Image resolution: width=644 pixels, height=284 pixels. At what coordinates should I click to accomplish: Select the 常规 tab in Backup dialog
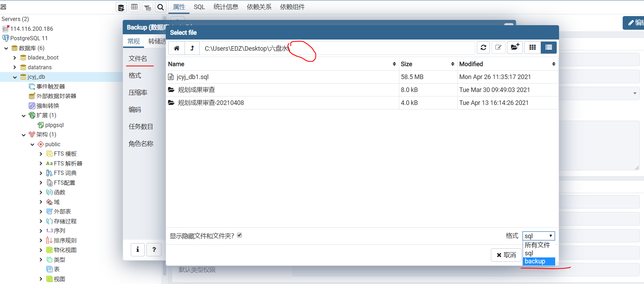point(134,41)
